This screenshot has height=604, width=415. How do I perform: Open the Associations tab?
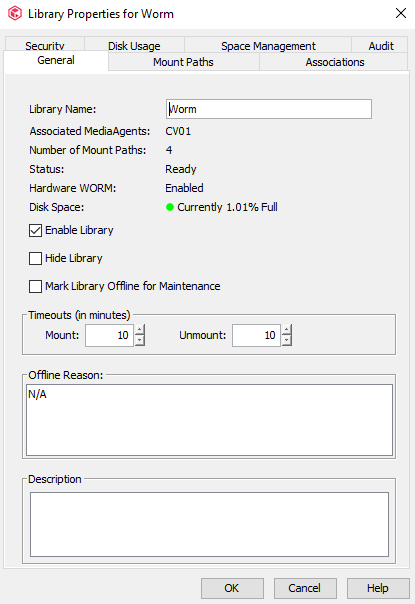coord(334,62)
